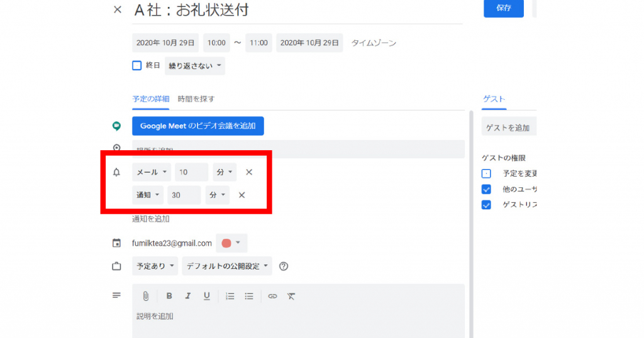Enable the 終日 all-day checkbox
644x338 pixels.
pyautogui.click(x=137, y=65)
